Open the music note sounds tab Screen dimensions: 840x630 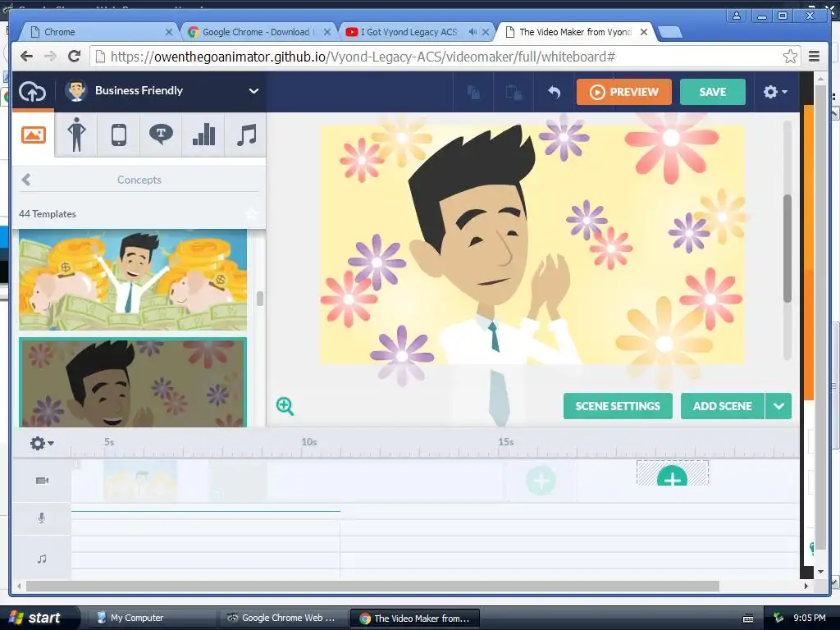(x=246, y=135)
